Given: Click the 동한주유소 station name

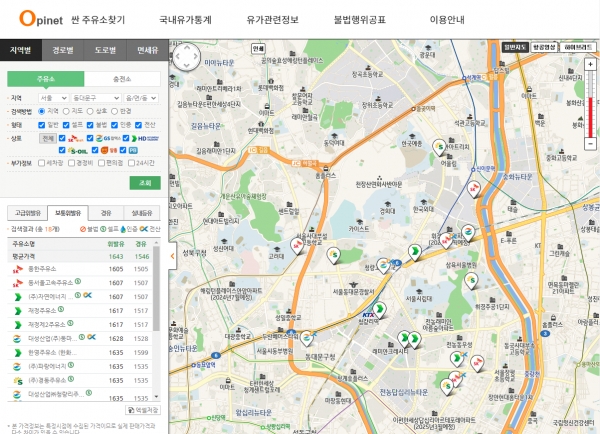Looking at the screenshot, I should point(42,269).
